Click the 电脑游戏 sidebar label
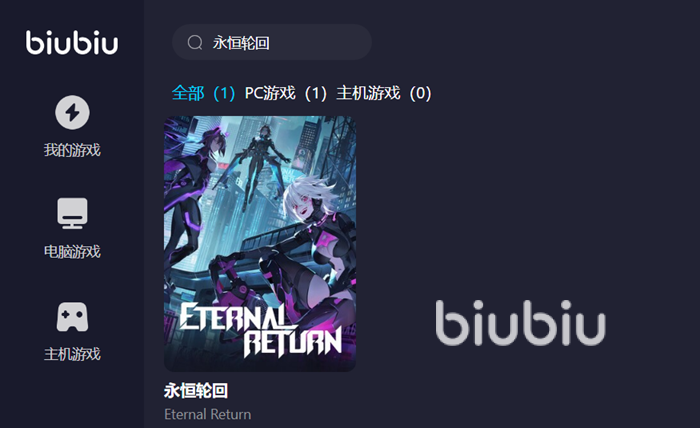Screen dimensions: 700x428 tap(72, 252)
